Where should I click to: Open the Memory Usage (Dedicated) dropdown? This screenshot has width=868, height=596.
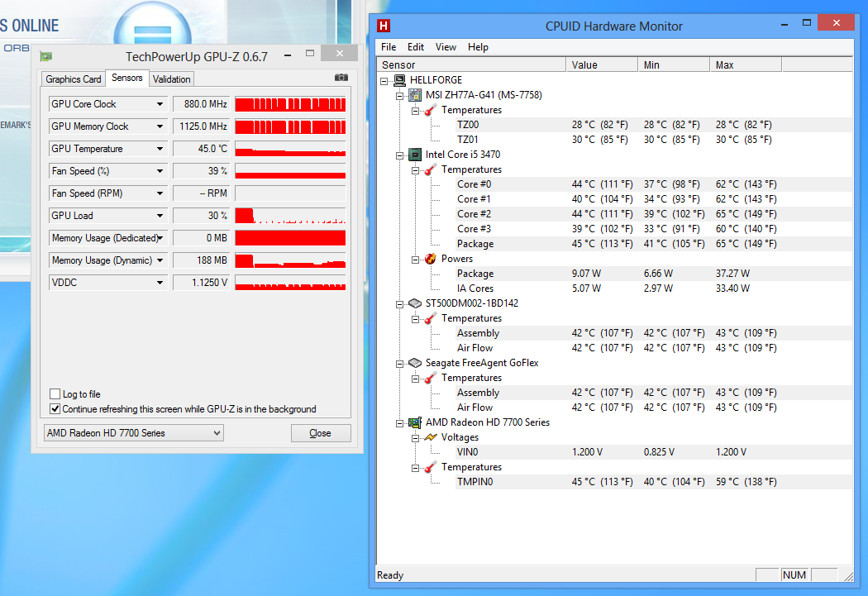160,238
